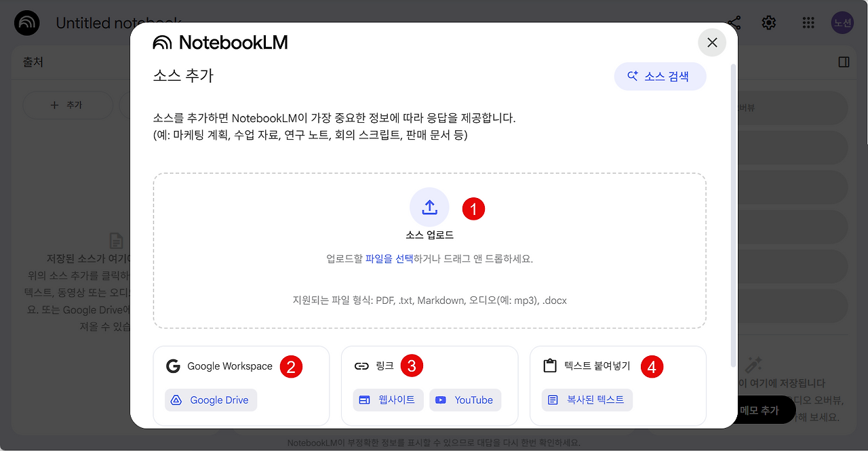
Task: Click the Google G icon
Action: tap(173, 366)
